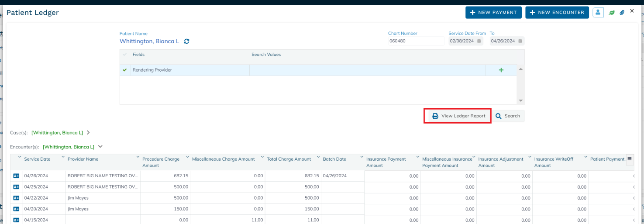Screen dimensions: 644x224
Task: Open patient name link Whittington, Bianca L
Action: (149, 41)
